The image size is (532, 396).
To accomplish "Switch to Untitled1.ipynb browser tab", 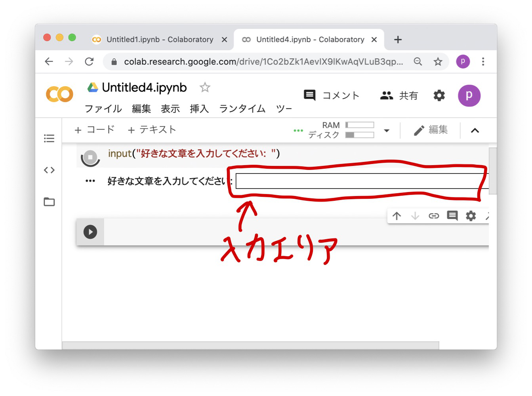I will coord(160,40).
